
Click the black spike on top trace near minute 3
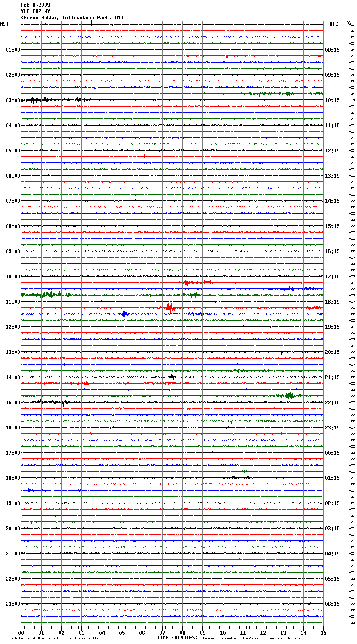[91, 24]
